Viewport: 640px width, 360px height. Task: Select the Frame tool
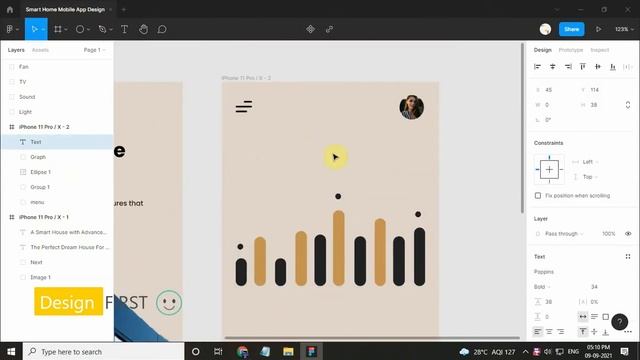(x=58, y=29)
